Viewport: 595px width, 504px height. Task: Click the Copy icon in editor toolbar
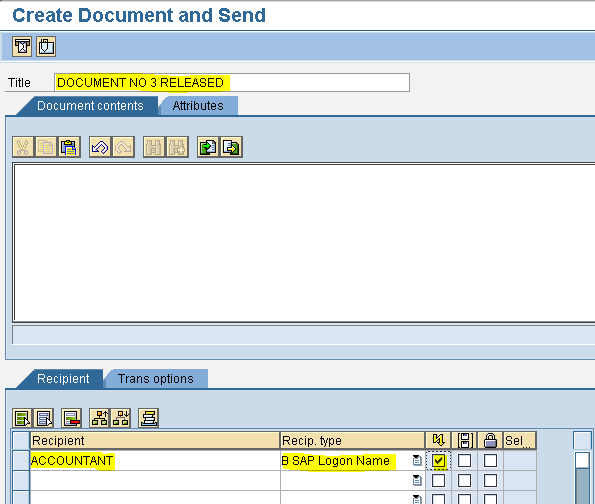pos(46,147)
